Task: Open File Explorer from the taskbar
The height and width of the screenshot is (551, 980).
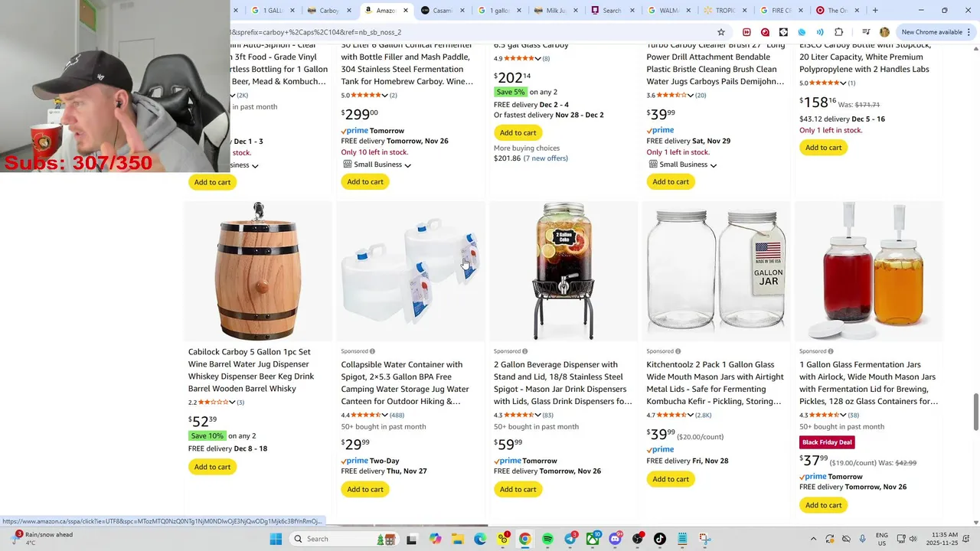Action: coord(458,539)
